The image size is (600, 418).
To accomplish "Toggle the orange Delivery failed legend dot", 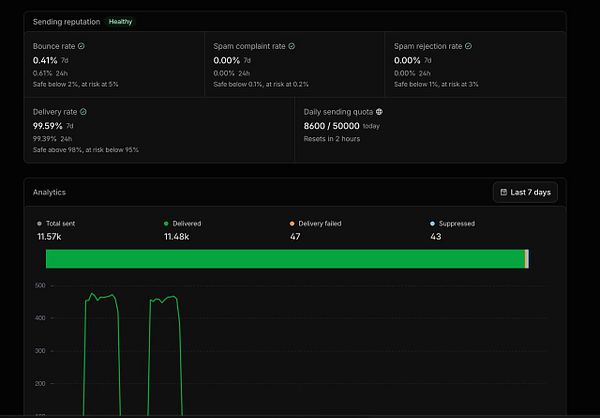I will pyautogui.click(x=292, y=224).
